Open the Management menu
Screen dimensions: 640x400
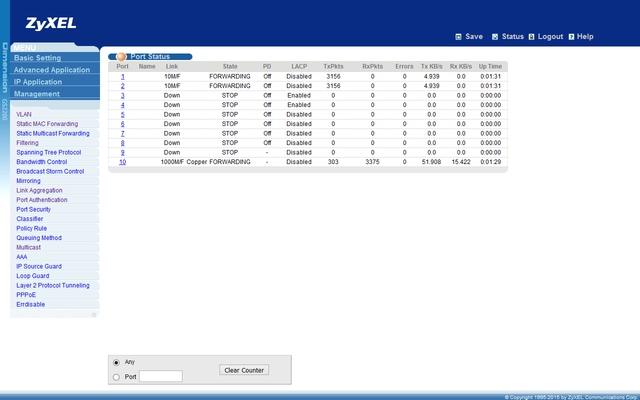point(37,94)
